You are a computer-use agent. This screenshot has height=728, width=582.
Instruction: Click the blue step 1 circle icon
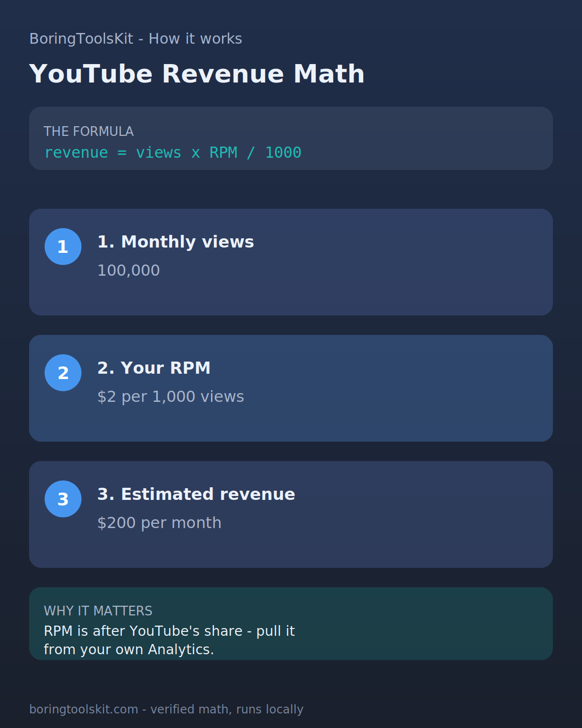[x=63, y=247]
